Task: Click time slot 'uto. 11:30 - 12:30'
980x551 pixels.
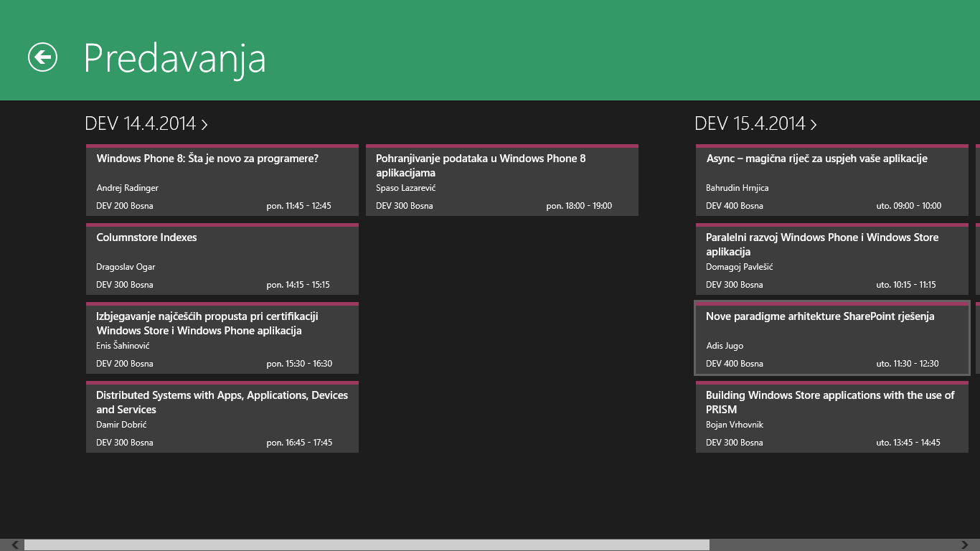Action: tap(908, 364)
